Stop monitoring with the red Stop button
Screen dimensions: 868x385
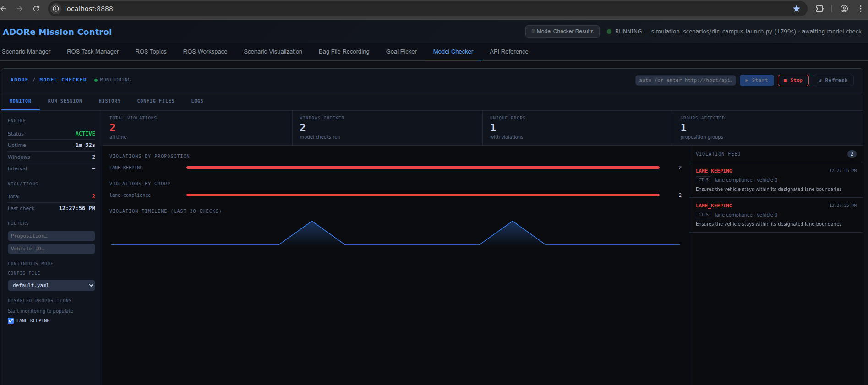(x=793, y=80)
